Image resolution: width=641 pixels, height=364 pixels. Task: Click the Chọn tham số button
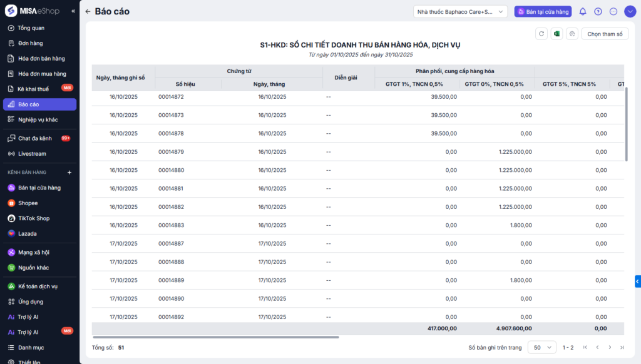605,34
